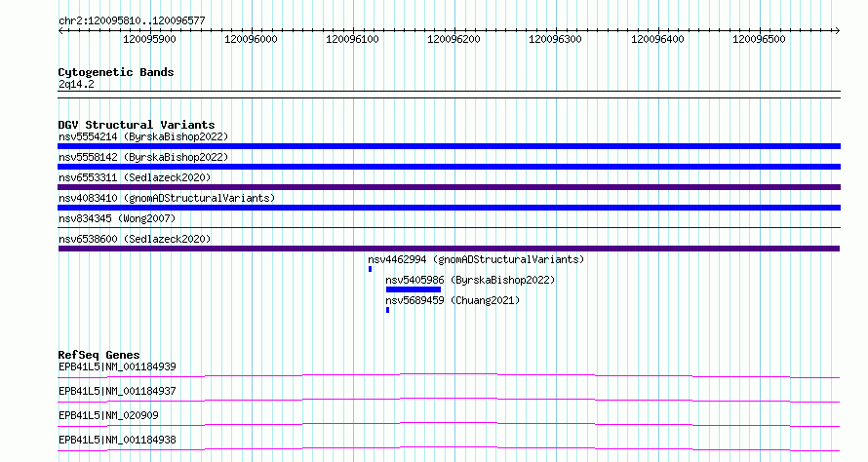
Task: Click the magenta intron line under NM_020909
Action: tap(449, 424)
